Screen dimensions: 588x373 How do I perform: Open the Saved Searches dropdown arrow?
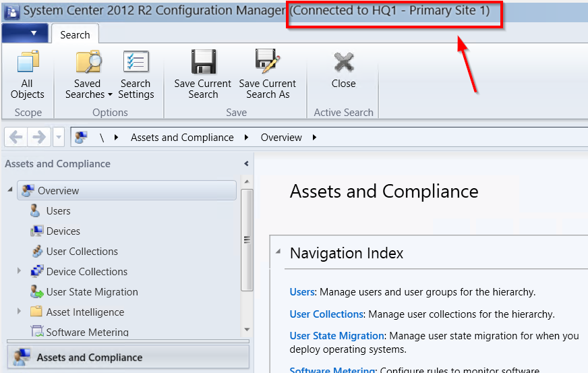click(x=110, y=94)
